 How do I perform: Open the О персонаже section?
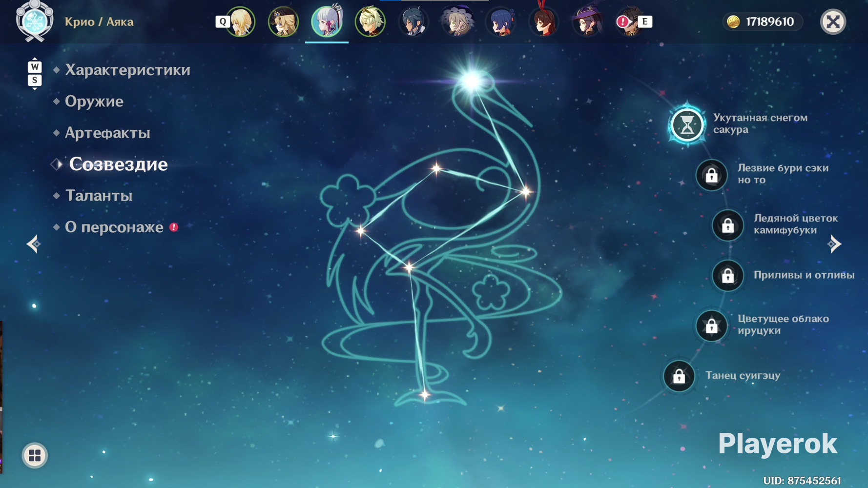(x=114, y=227)
